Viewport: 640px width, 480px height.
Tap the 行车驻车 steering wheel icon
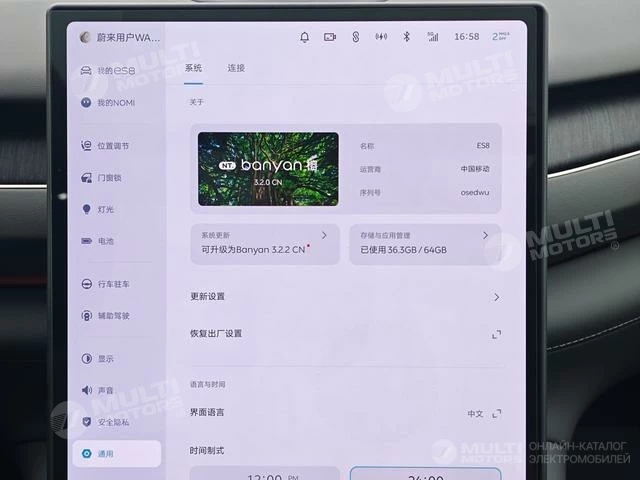(x=87, y=284)
